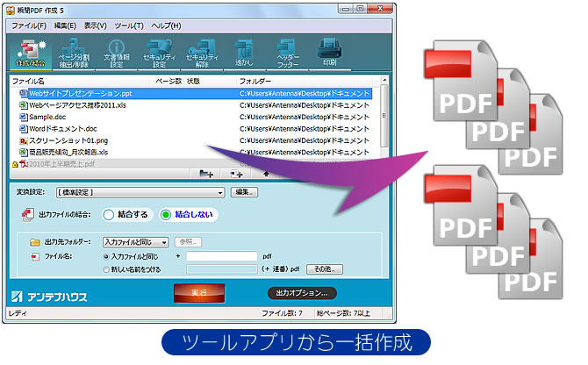Click the red 実行 button

(x=199, y=293)
